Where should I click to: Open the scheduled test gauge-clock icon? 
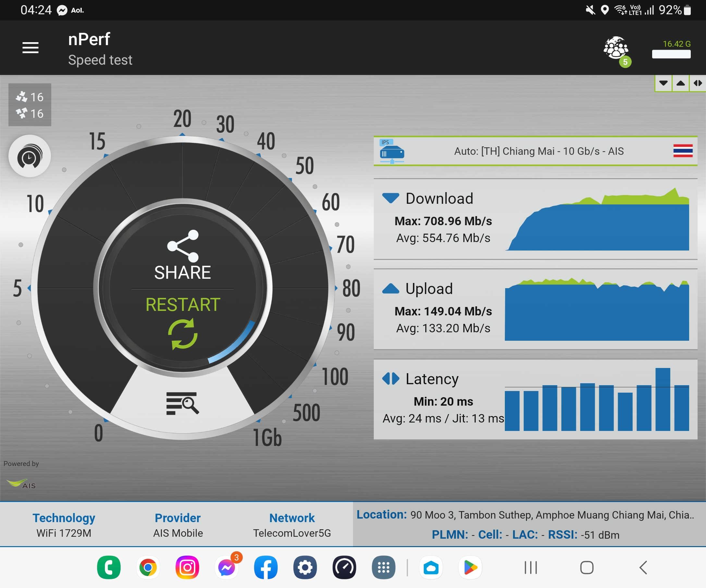coord(30,156)
